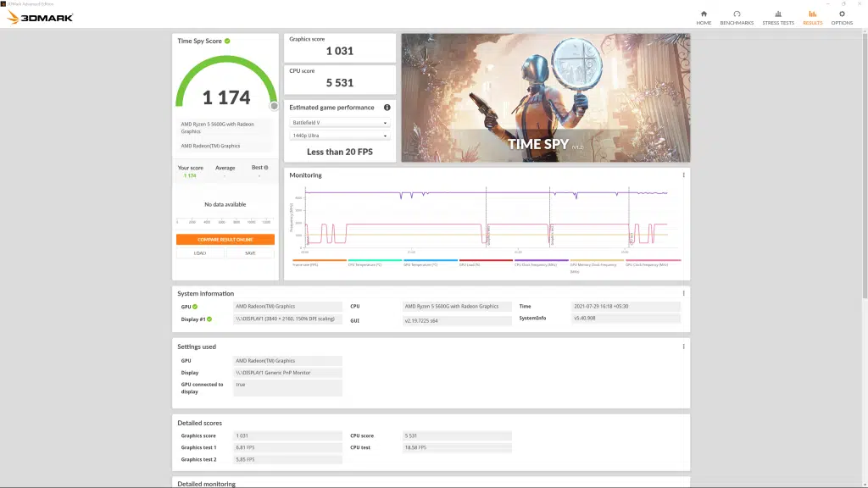Click the 3DMark logo
This screenshot has width=868, height=488.
coord(40,18)
